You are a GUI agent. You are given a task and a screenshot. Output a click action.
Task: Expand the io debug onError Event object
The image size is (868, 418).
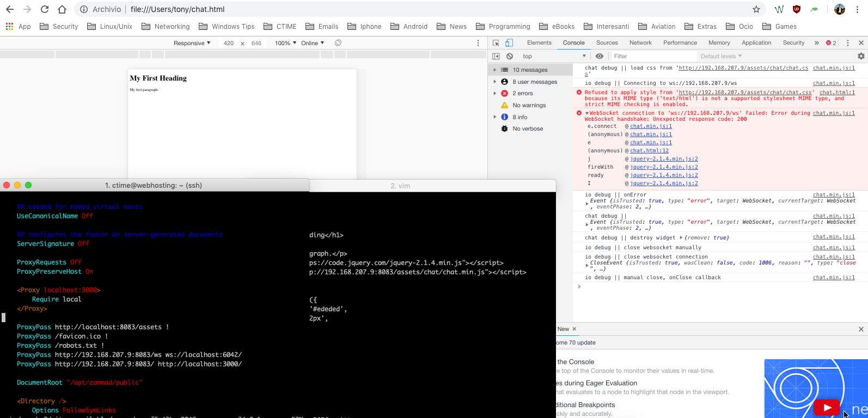(587, 204)
